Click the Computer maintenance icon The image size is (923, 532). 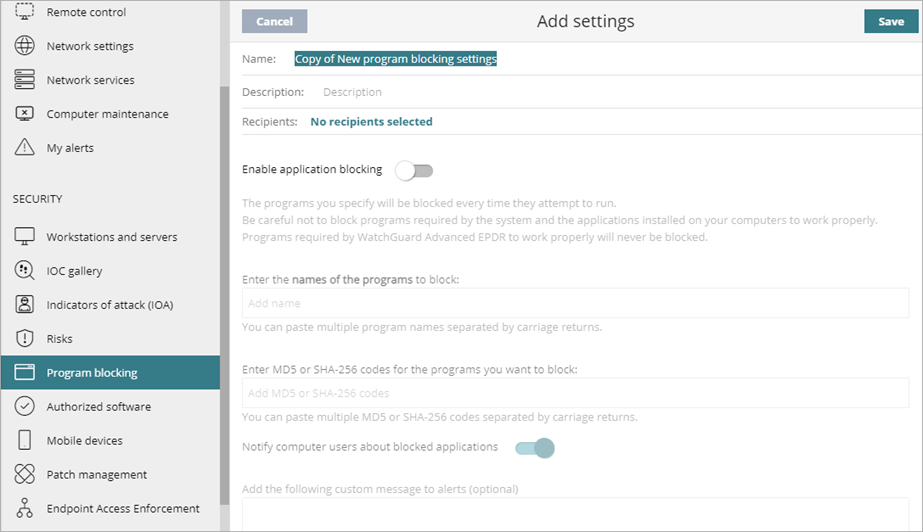tap(24, 114)
